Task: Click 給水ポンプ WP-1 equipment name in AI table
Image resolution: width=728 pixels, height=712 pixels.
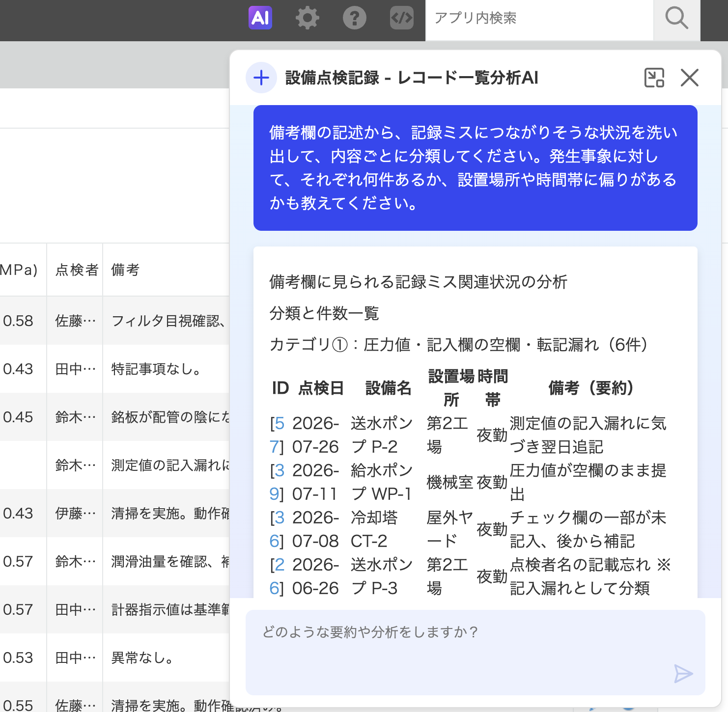Action: [x=382, y=482]
